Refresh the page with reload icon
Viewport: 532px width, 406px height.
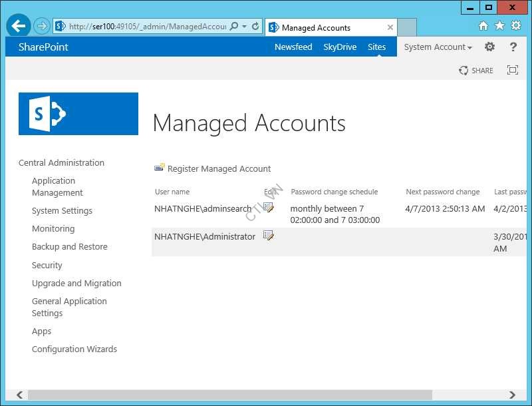tap(255, 26)
